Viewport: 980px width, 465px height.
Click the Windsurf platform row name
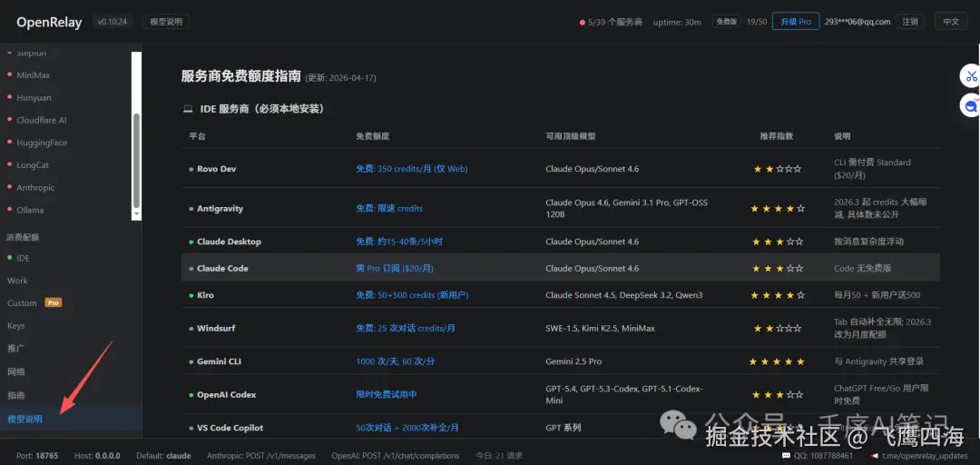(x=216, y=328)
